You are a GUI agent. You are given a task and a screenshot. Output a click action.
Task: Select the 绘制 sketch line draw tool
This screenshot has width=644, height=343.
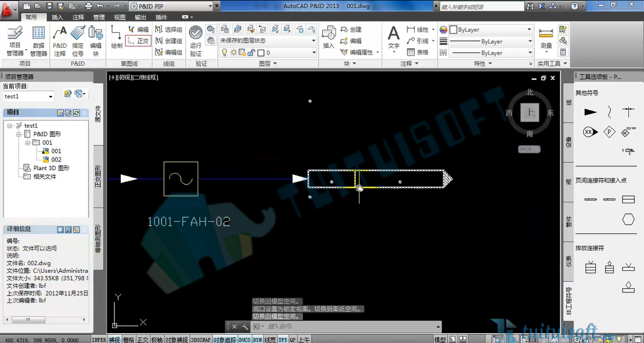pyautogui.click(x=117, y=37)
